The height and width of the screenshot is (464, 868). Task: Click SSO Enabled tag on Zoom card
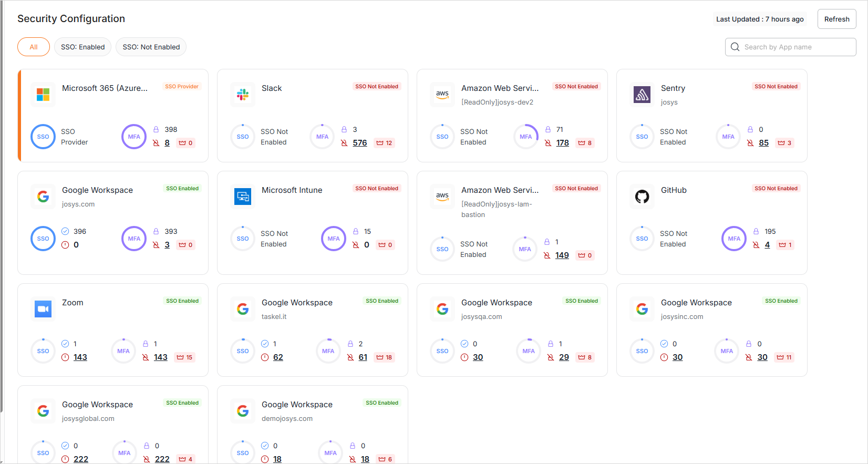[x=182, y=301]
